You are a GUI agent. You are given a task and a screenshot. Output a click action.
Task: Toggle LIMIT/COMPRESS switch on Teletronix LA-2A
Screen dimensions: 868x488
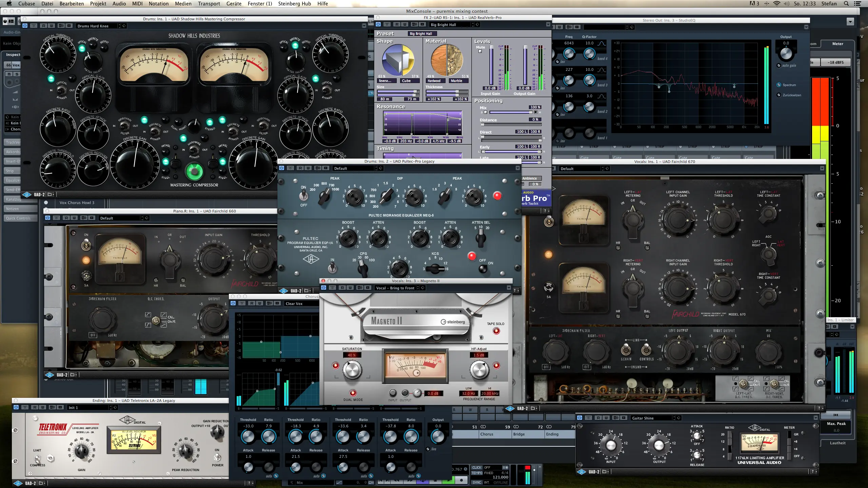point(37,459)
